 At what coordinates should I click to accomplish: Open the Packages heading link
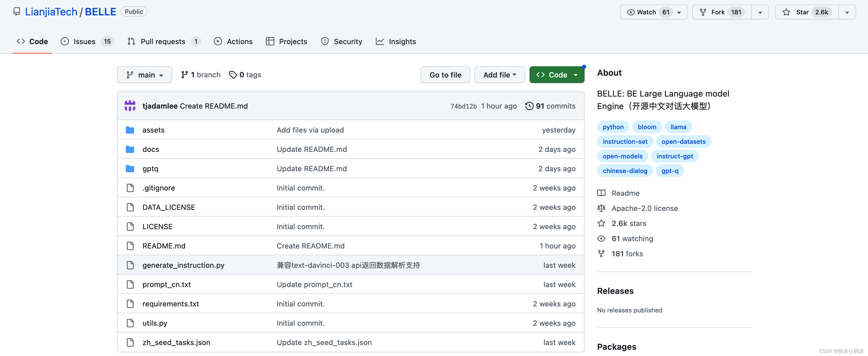pyautogui.click(x=617, y=347)
